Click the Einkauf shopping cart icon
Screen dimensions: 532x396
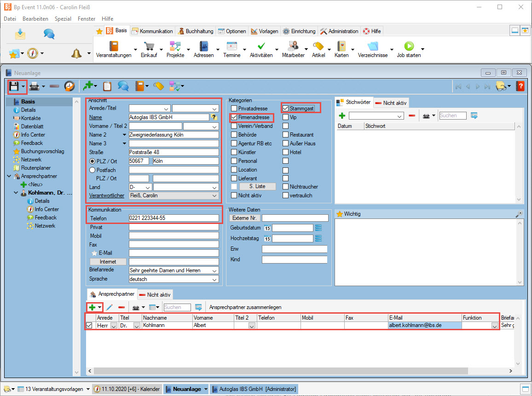149,46
